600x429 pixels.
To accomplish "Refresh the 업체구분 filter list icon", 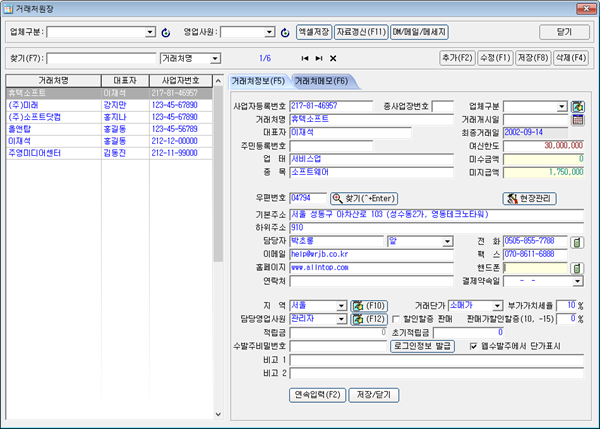I will 166,33.
